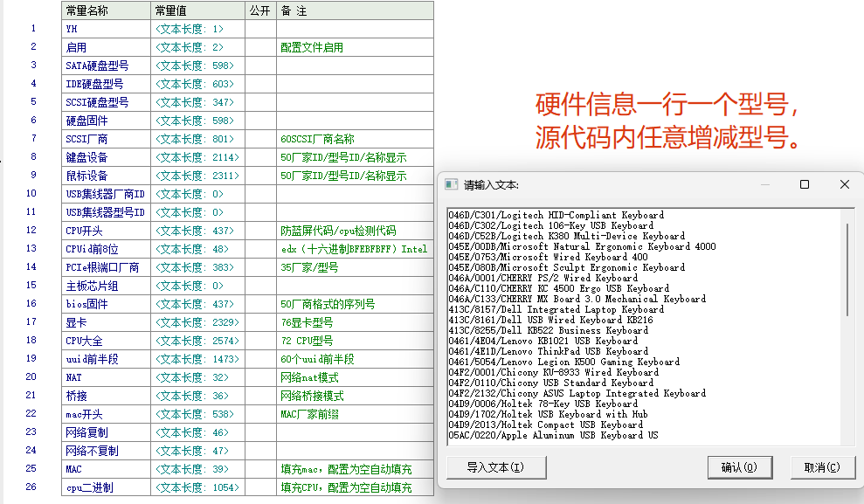Select the 鼠标设备 value cell with length 2311
Viewport: 864px width, 504px height.
coord(197,176)
